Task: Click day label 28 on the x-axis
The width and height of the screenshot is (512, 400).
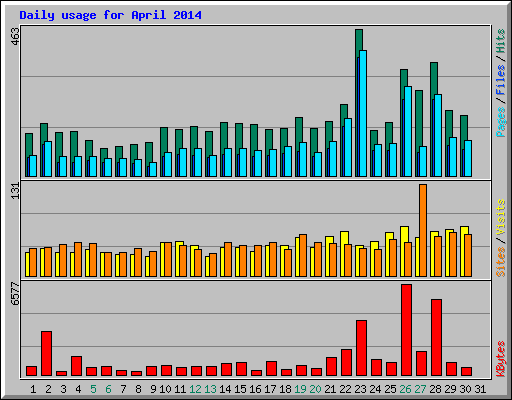Action: point(435,389)
